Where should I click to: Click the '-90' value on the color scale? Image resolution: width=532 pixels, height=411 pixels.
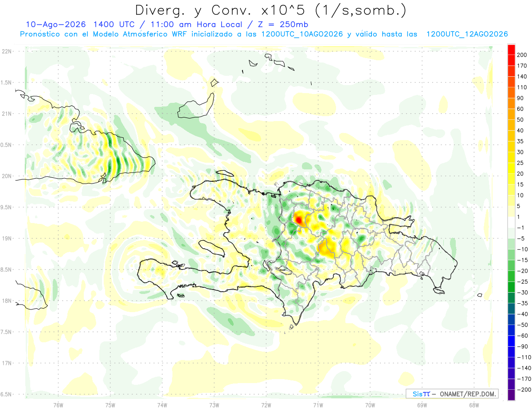pyautogui.click(x=523, y=347)
